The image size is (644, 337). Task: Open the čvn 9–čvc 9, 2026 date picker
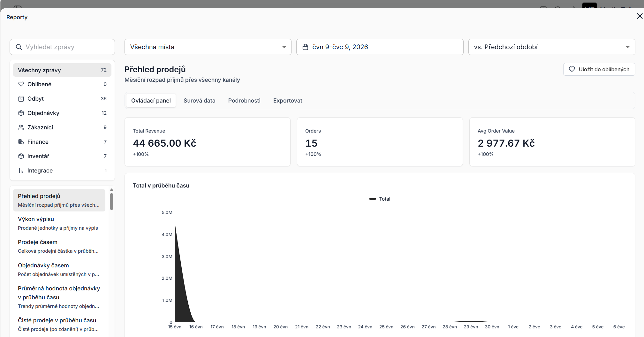pyautogui.click(x=380, y=47)
